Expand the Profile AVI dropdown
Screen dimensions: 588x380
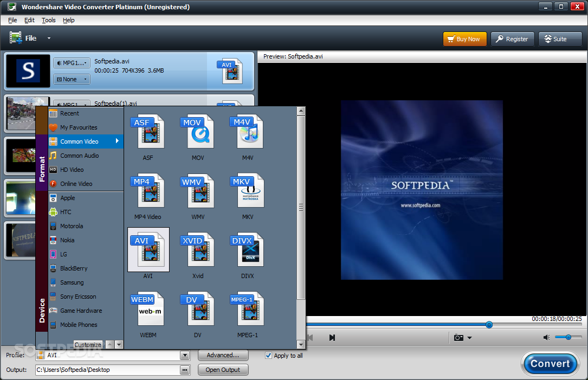[x=184, y=355]
